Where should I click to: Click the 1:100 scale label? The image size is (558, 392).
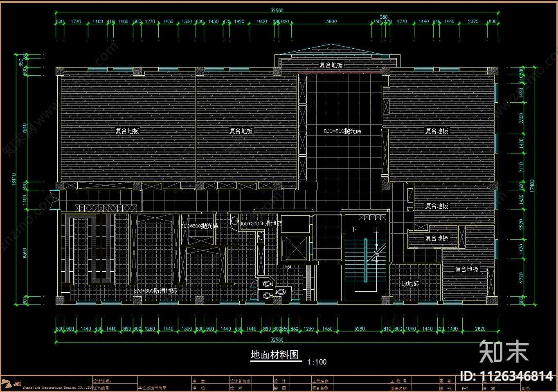pyautogui.click(x=317, y=362)
